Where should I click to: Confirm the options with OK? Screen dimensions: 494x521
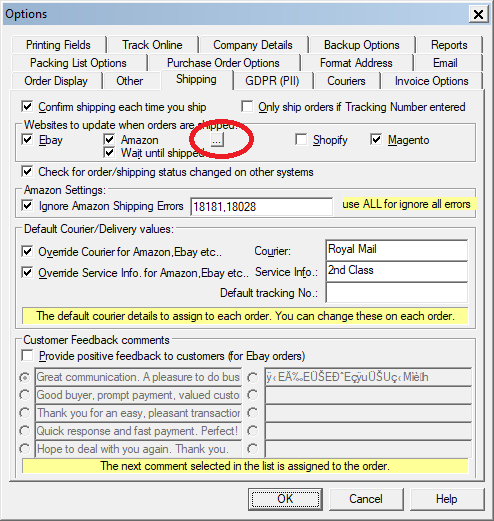[285, 499]
